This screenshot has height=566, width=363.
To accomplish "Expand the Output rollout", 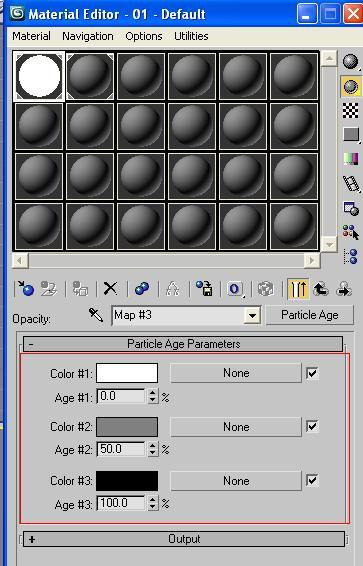I will click(184, 539).
